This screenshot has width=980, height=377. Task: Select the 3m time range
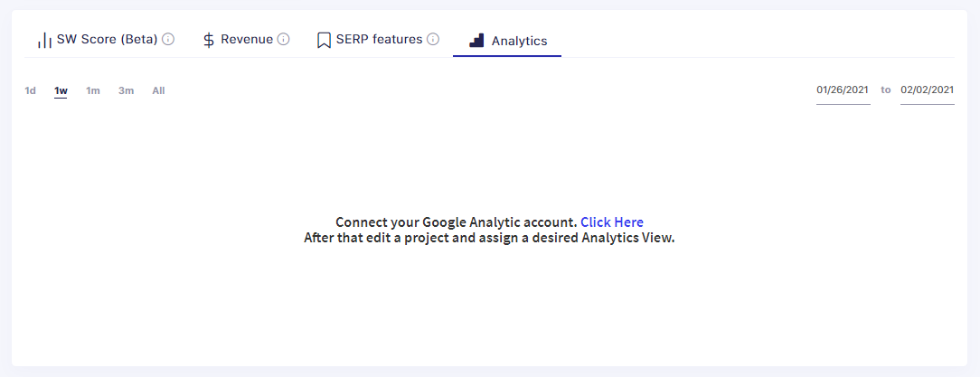point(126,90)
